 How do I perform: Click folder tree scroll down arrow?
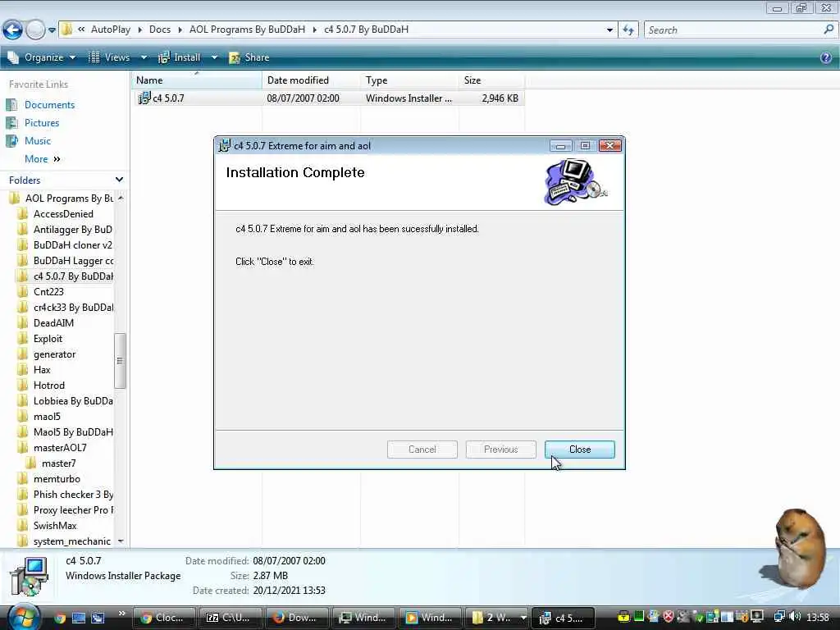[x=121, y=541]
